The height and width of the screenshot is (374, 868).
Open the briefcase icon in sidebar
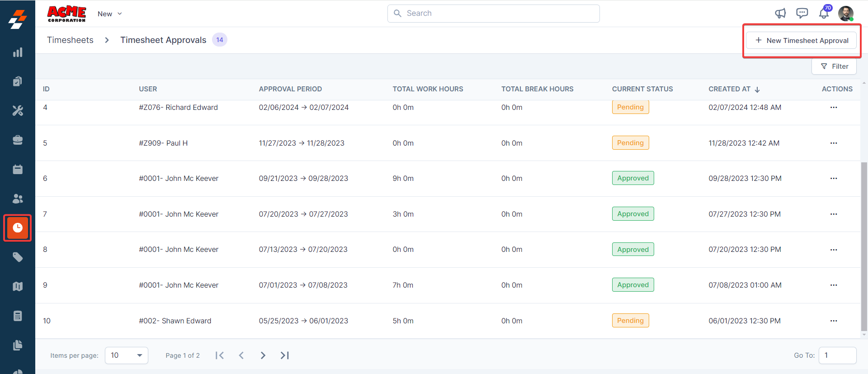[x=18, y=140]
